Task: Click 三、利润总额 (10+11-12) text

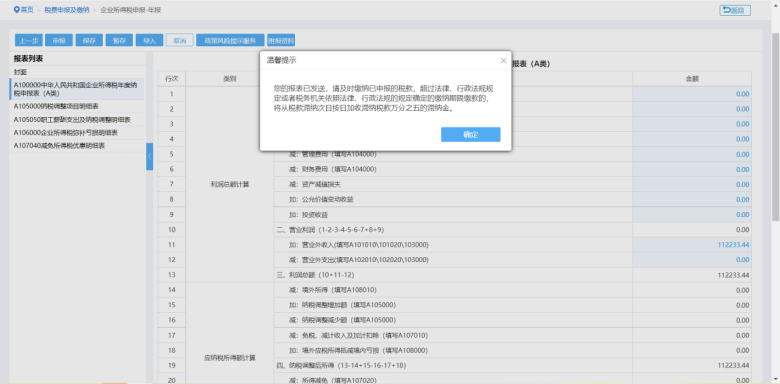Action: (x=315, y=275)
